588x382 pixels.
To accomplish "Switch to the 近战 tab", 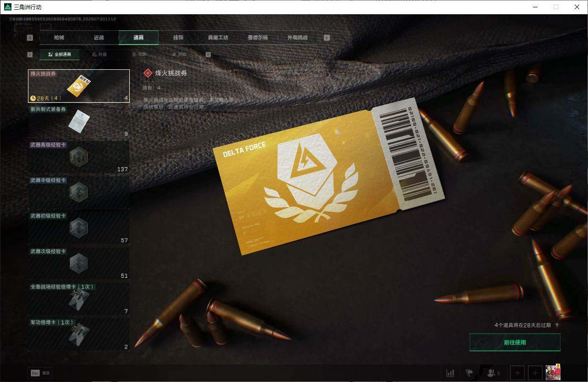I will [x=99, y=38].
